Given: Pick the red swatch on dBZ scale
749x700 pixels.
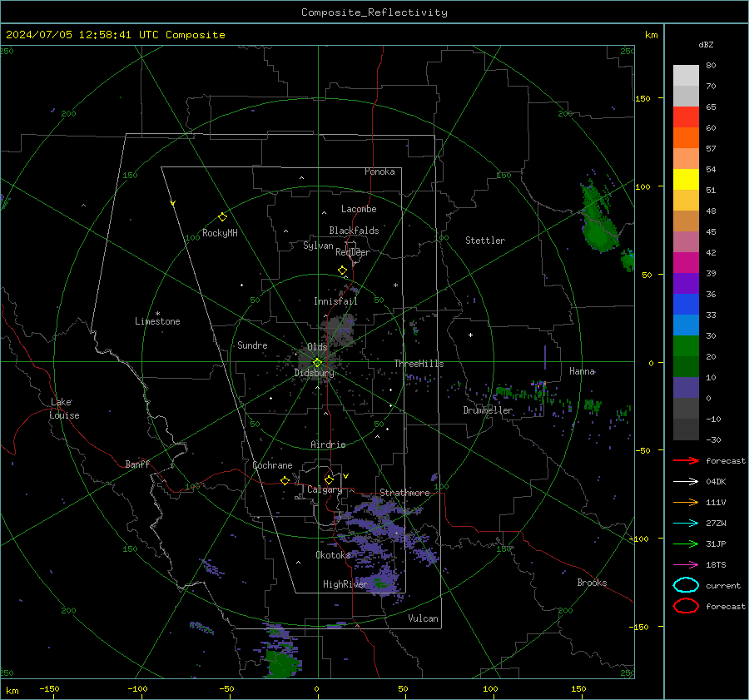Looking at the screenshot, I should tap(686, 117).
